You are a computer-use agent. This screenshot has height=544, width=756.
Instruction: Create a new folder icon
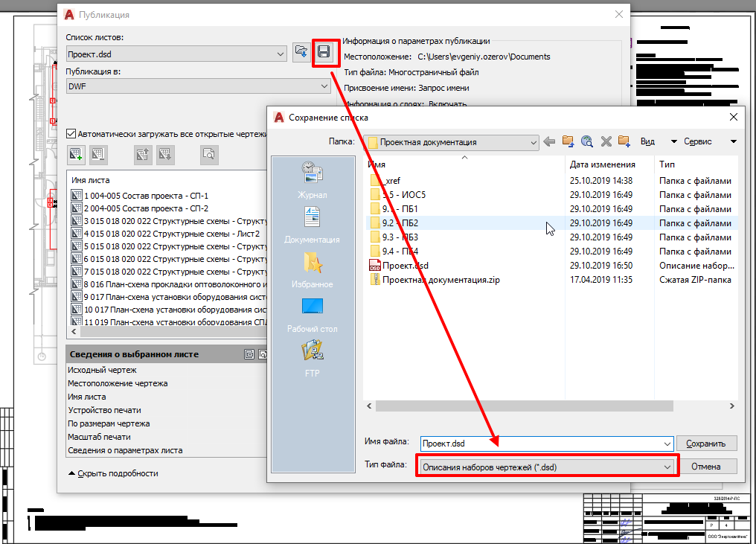pyautogui.click(x=624, y=142)
